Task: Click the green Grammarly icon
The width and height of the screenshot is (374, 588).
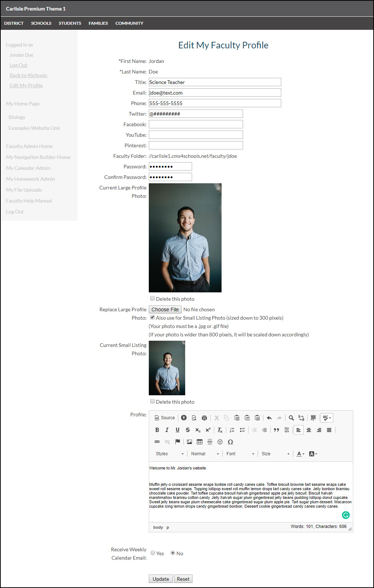Action: (x=346, y=515)
